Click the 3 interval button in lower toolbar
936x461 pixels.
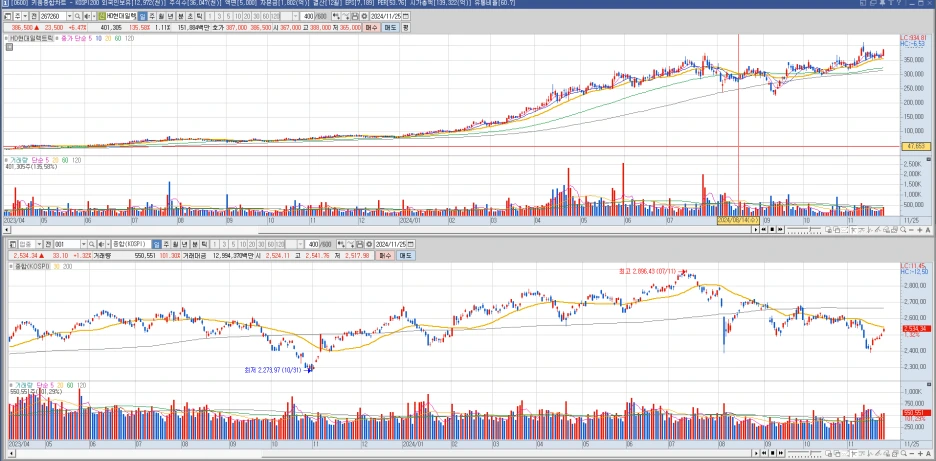click(x=224, y=244)
